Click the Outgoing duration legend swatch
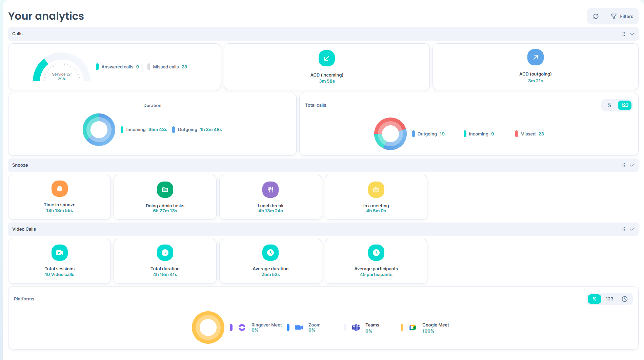 coord(174,130)
